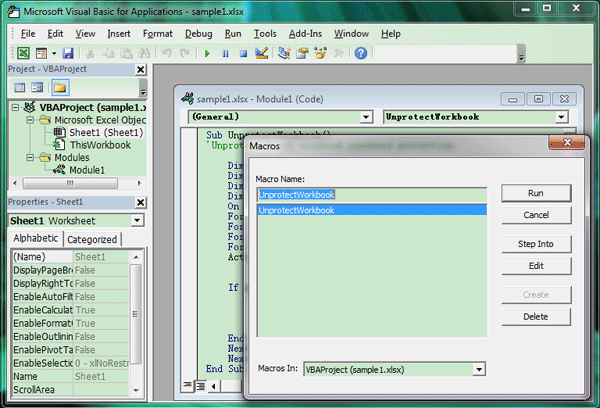Viewport: 600px width, 408px height.
Task: Collapse the Modules folder node
Action: coord(30,158)
